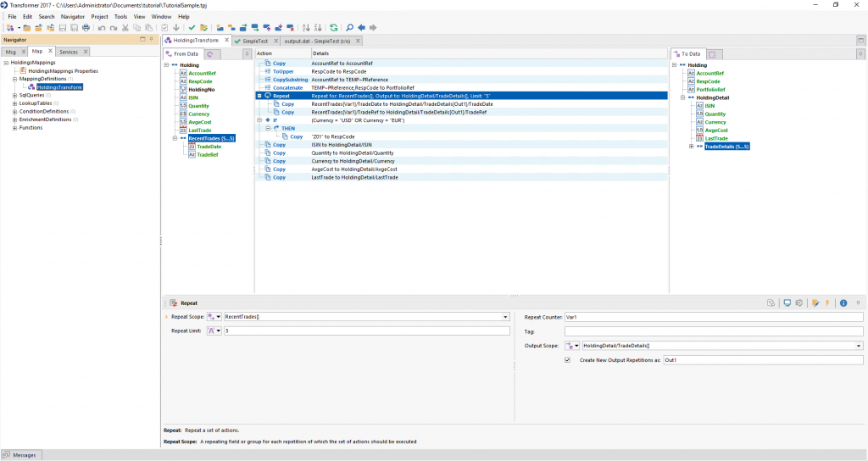The image size is (868, 461).
Task: Click the Print icon in the toolbar
Action: (86, 28)
